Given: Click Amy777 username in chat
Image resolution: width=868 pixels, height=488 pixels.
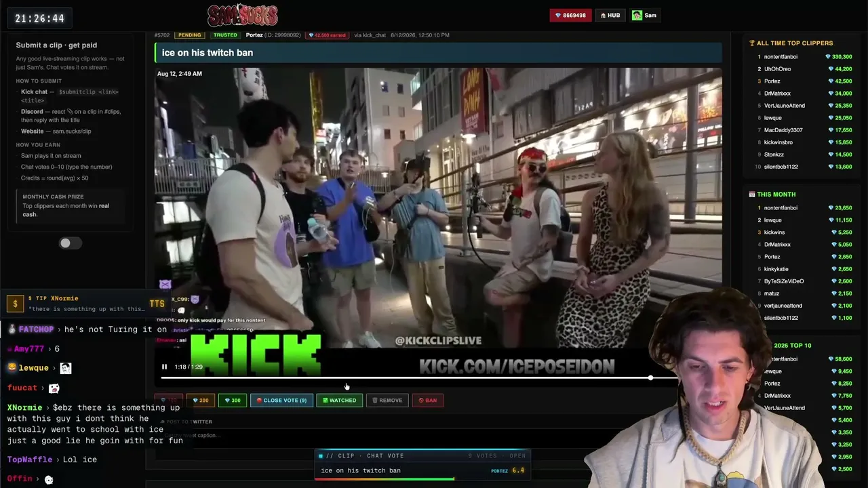Looking at the screenshot, I should 29,349.
